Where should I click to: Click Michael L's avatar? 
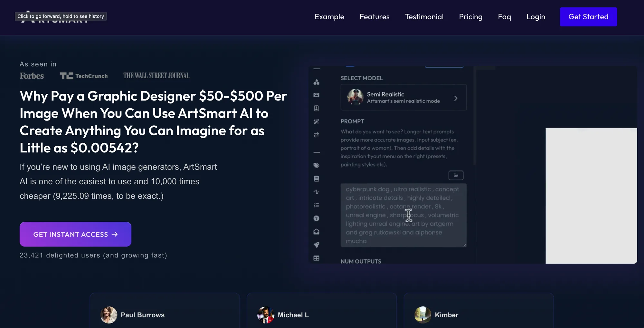click(x=266, y=315)
